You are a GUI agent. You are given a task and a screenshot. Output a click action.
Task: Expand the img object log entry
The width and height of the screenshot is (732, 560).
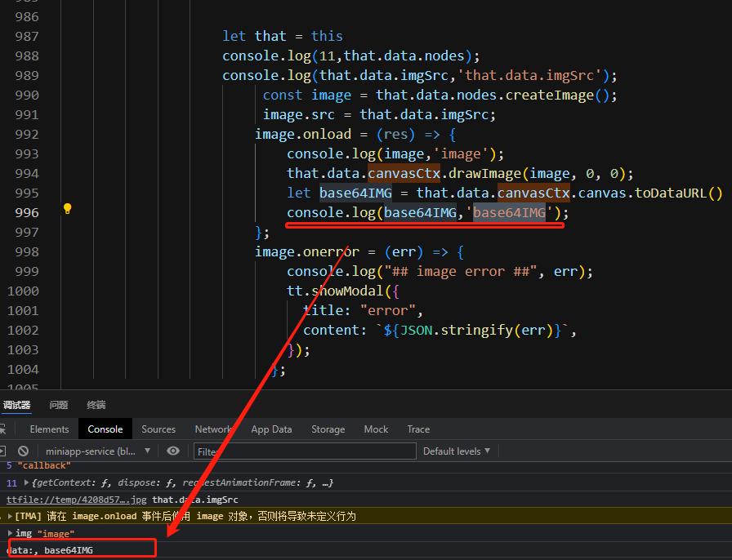point(10,533)
